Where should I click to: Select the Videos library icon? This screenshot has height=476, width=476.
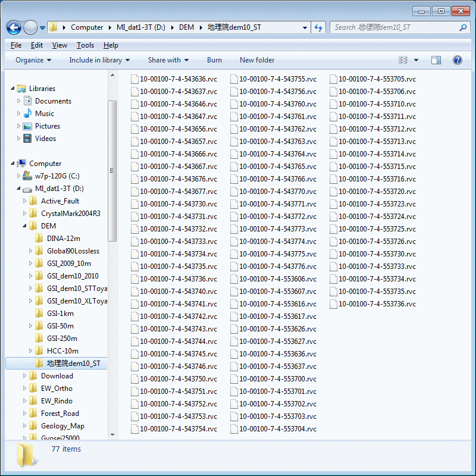point(27,139)
